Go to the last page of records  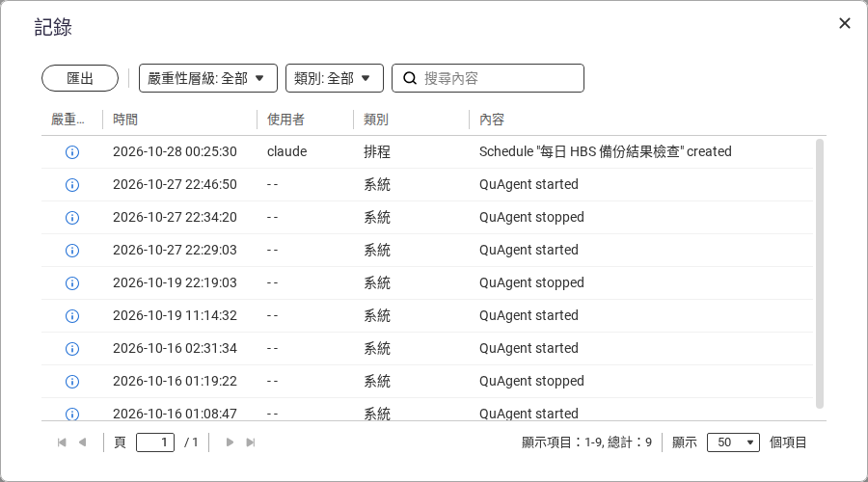click(250, 442)
